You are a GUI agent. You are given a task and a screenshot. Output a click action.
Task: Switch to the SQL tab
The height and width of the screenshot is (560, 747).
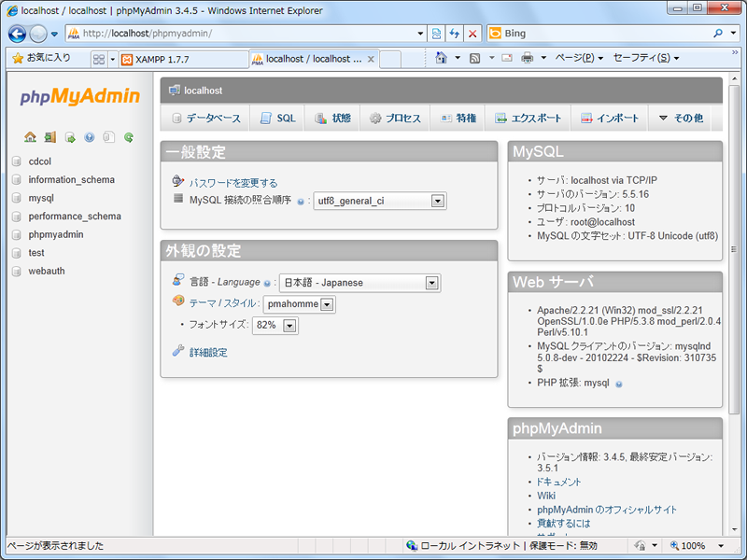tap(277, 119)
